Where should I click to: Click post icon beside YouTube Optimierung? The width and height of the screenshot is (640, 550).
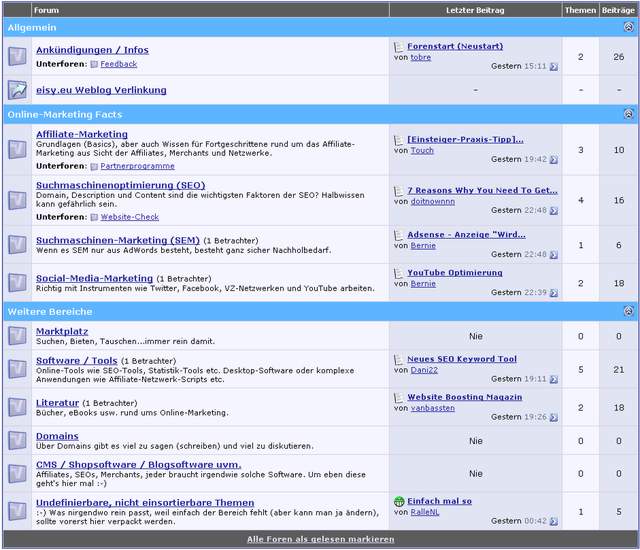(399, 273)
